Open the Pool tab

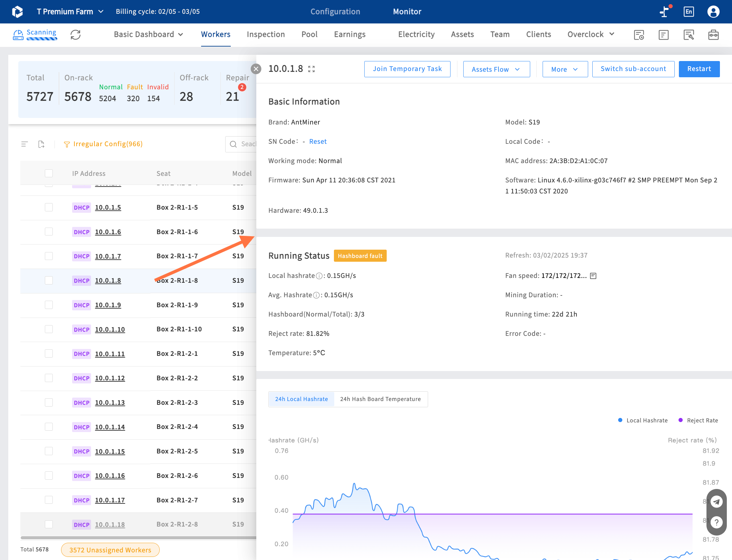coord(309,34)
